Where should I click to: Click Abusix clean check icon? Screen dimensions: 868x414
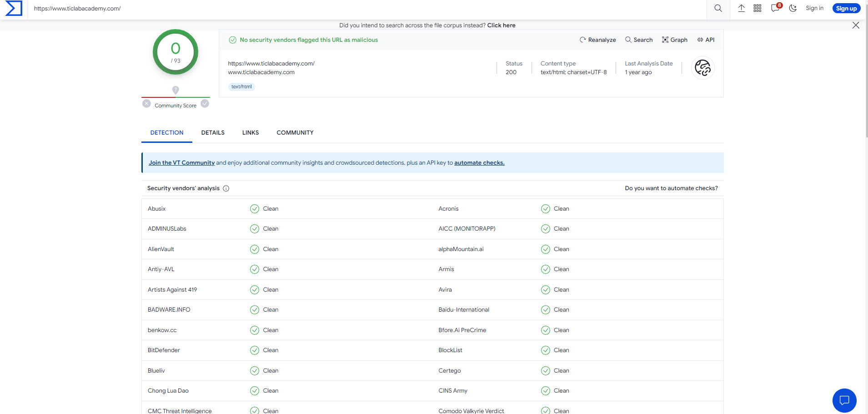tap(255, 209)
